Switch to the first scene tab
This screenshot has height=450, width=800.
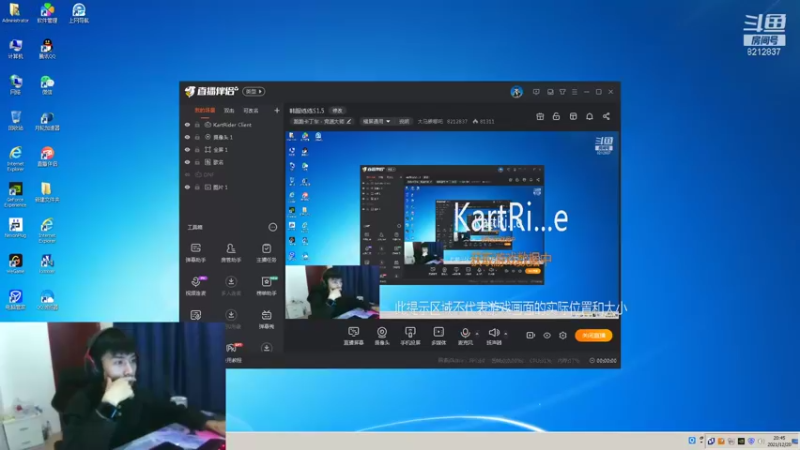pos(205,110)
